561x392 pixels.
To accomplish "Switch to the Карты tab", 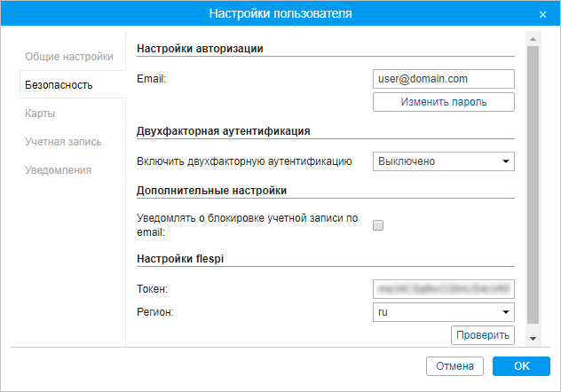I will point(41,113).
